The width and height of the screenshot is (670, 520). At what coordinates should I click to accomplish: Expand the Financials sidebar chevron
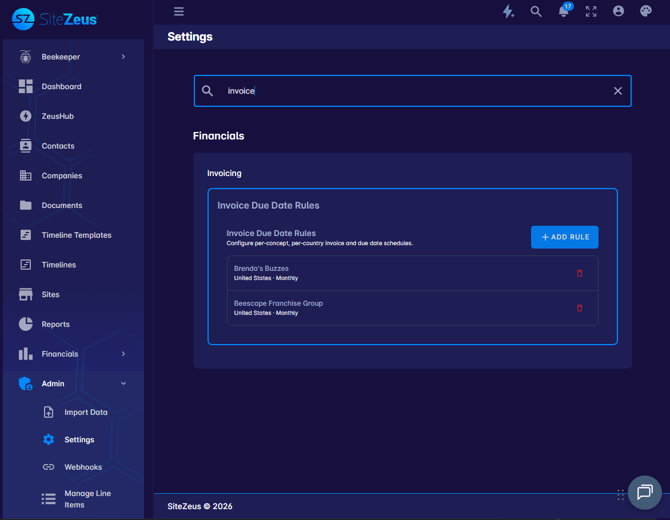pos(123,354)
